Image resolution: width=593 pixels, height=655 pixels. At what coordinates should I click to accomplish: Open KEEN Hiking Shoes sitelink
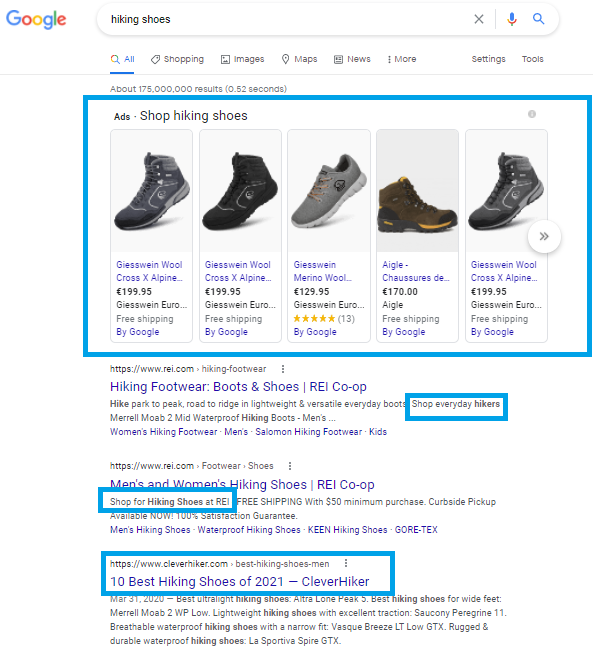347,530
